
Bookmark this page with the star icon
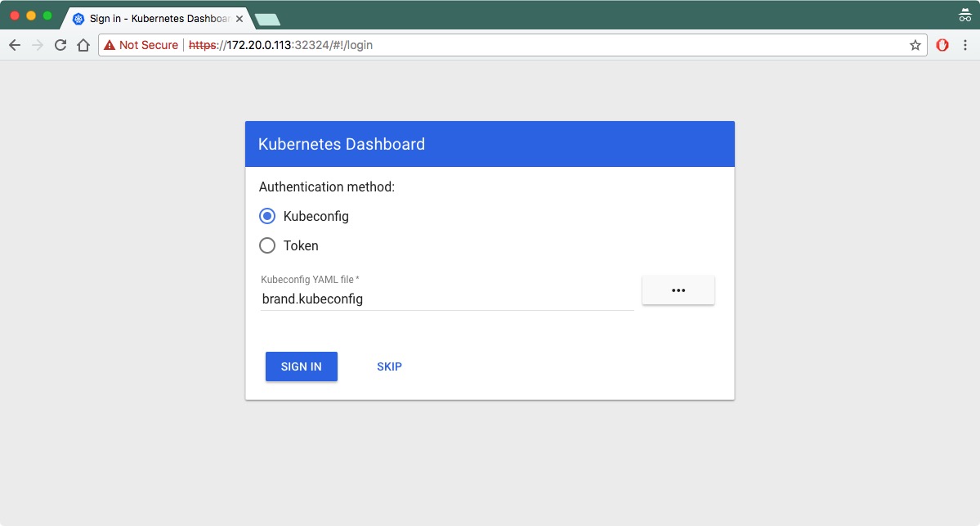point(915,45)
